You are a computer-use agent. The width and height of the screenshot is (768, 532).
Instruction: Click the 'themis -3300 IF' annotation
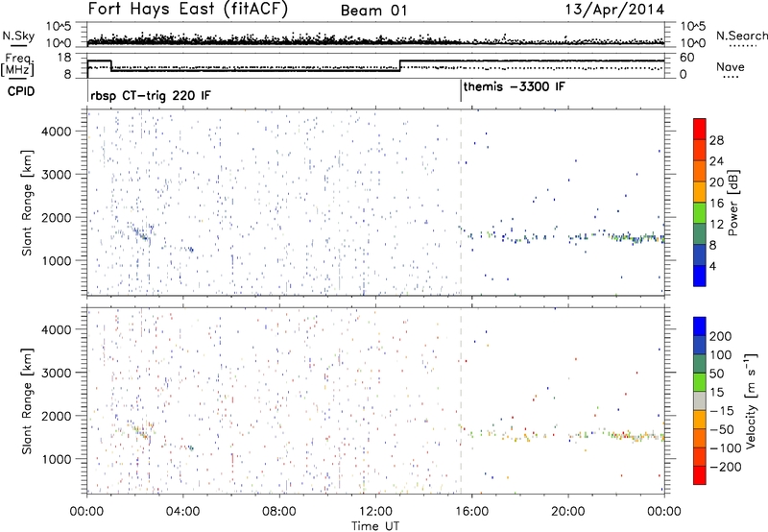[x=515, y=86]
